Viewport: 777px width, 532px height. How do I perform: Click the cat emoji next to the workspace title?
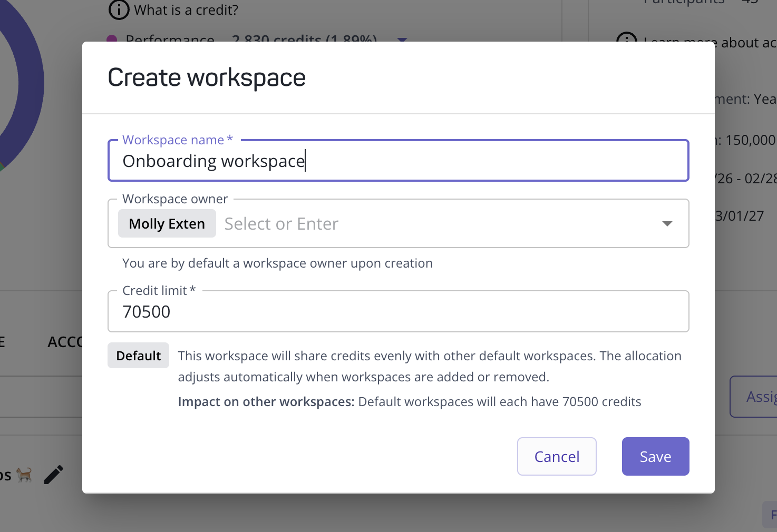tap(24, 475)
